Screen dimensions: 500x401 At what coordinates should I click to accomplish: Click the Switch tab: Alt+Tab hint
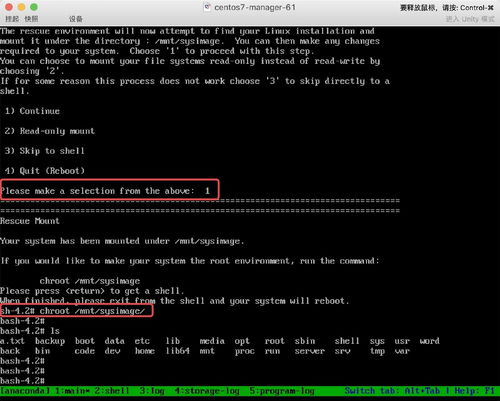pyautogui.click(x=392, y=391)
